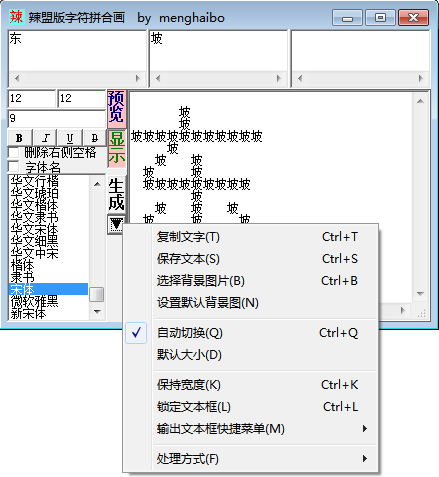The image size is (439, 477).
Task: Toggle the Italic formatting button
Action: [45, 138]
